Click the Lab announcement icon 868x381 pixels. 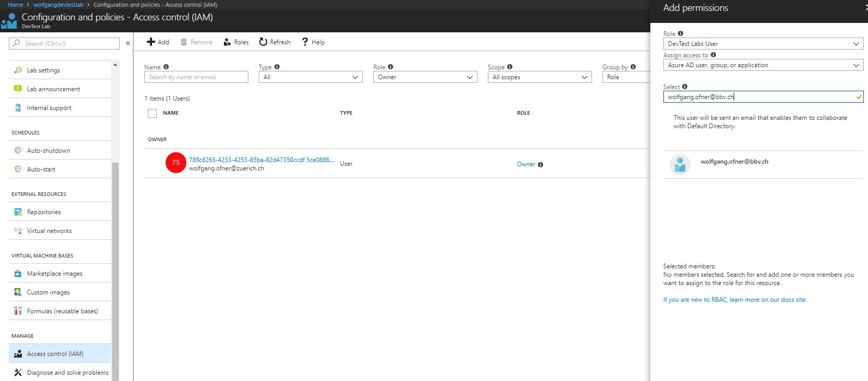tap(18, 89)
